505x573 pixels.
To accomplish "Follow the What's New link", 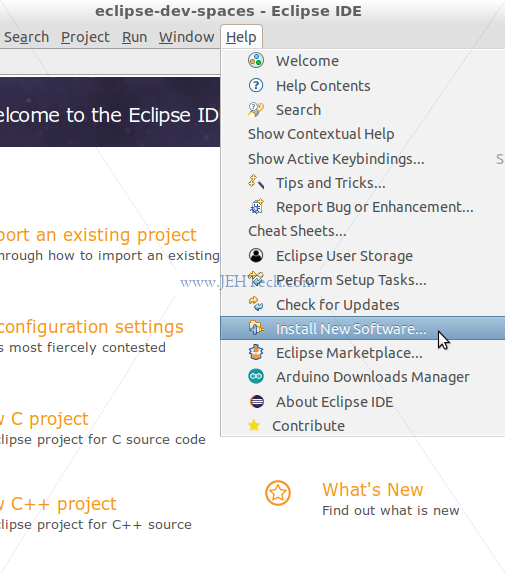I will click(x=372, y=490).
